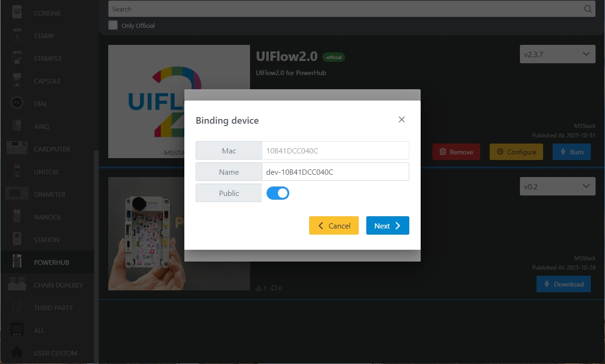Open the USER CUSTOM home icon
This screenshot has width=605, height=364.
(17, 353)
